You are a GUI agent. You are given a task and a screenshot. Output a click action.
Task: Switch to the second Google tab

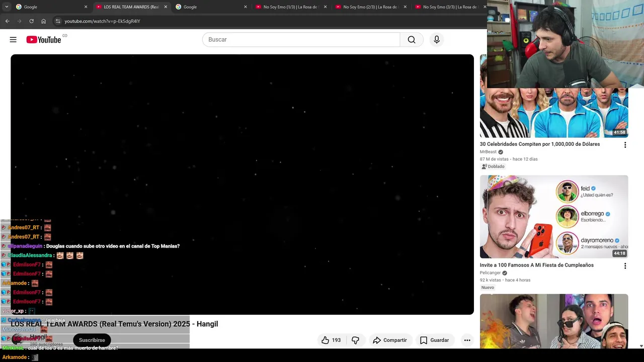[x=211, y=7]
